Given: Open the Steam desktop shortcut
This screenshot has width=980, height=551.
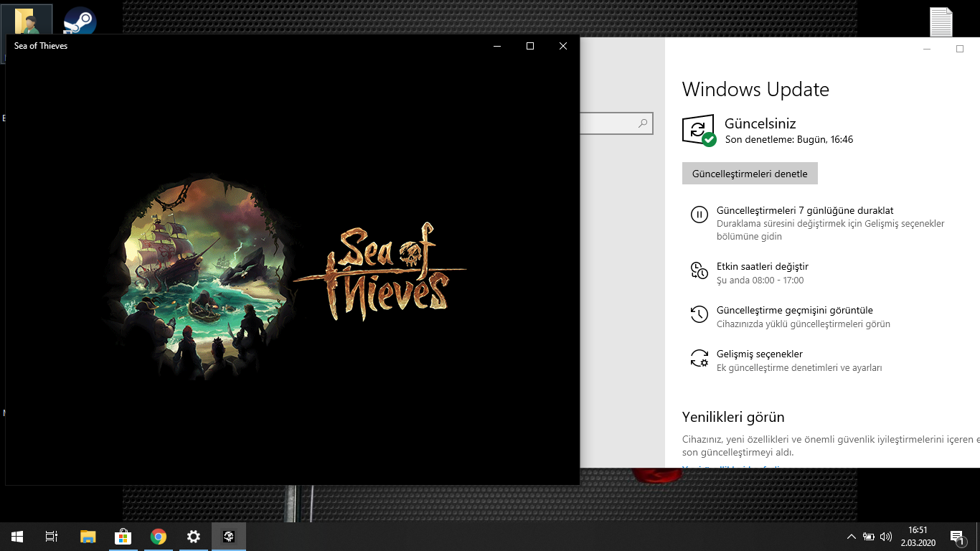Looking at the screenshot, I should pyautogui.click(x=80, y=21).
